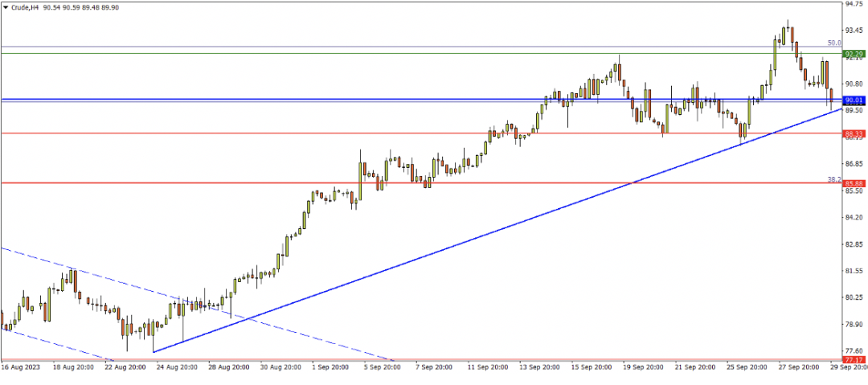
Task: Click the 86.85 price scale label
Action: [854, 164]
